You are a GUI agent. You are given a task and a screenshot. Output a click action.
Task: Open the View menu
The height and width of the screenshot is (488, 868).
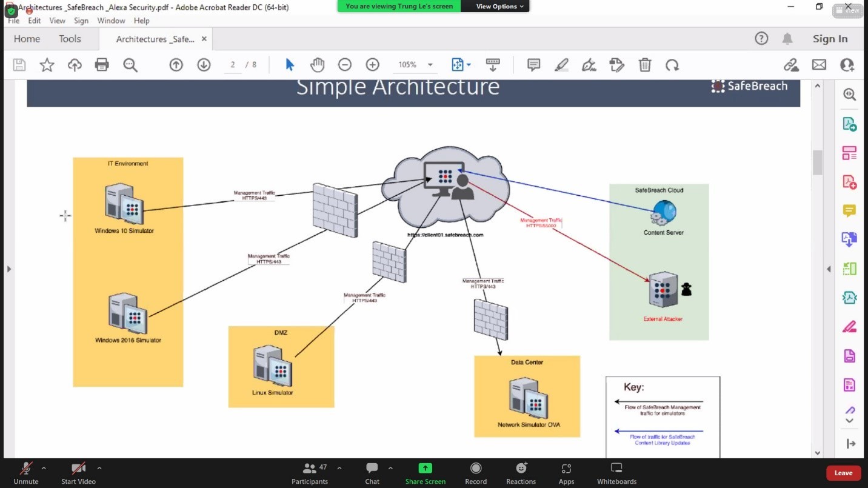58,21
